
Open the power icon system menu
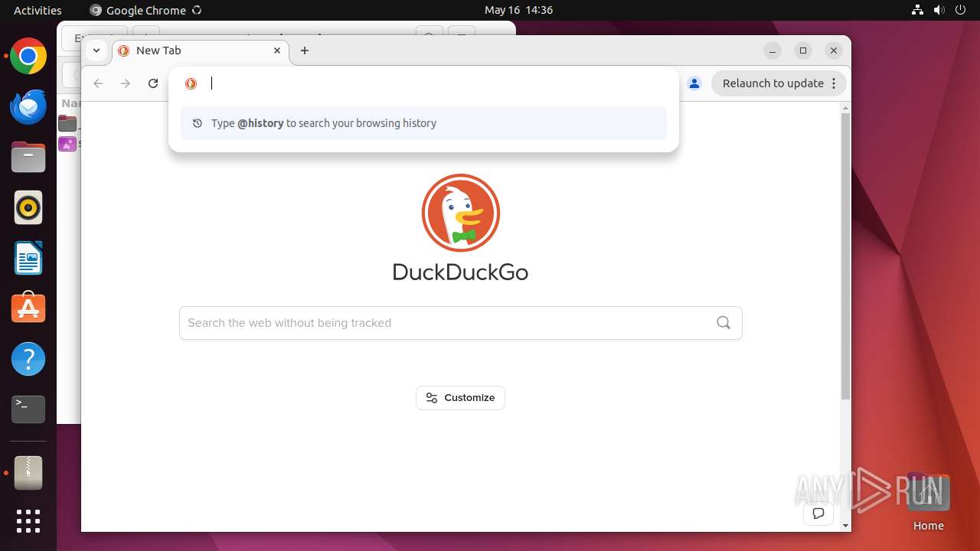point(962,10)
